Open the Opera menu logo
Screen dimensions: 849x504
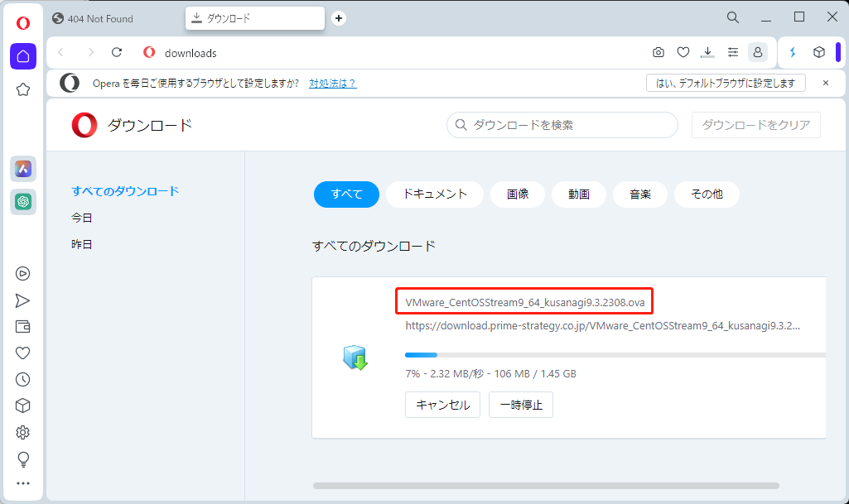[22, 23]
